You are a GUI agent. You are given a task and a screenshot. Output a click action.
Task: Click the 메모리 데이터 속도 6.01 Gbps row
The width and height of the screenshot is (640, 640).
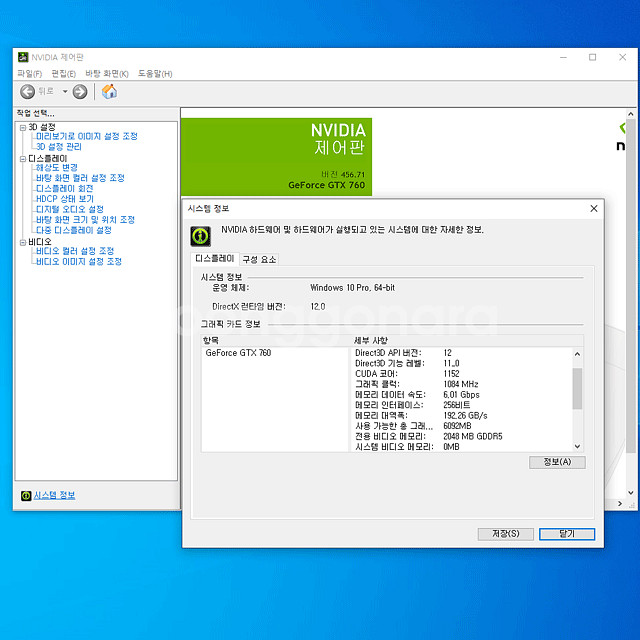(462, 395)
